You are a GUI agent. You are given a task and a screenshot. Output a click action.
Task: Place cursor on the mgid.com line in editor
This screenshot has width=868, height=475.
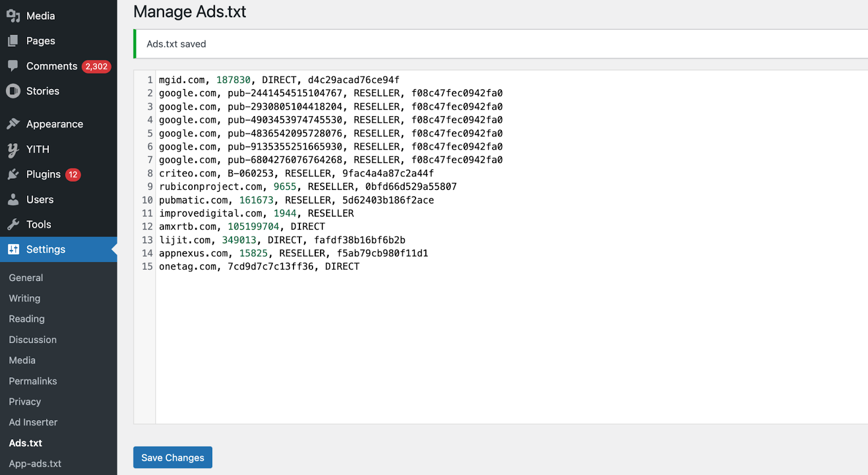279,80
